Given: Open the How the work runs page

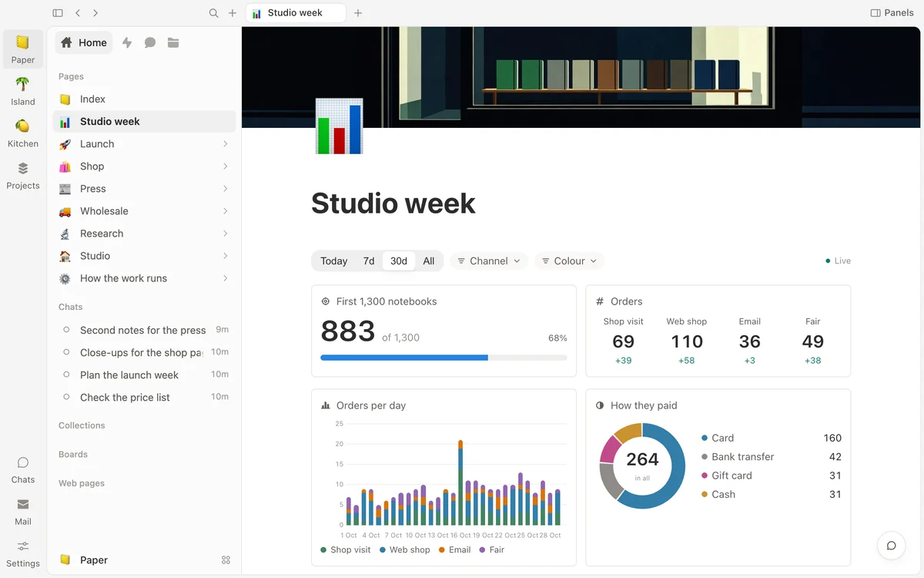Looking at the screenshot, I should (x=144, y=278).
